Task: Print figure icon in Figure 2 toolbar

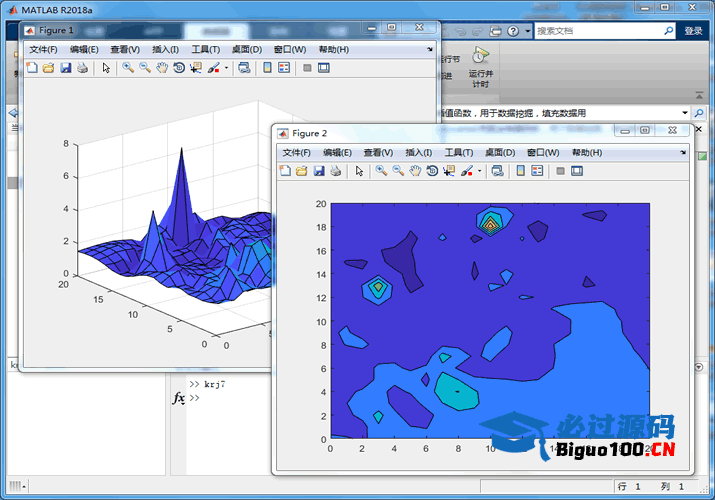Action: (x=336, y=171)
